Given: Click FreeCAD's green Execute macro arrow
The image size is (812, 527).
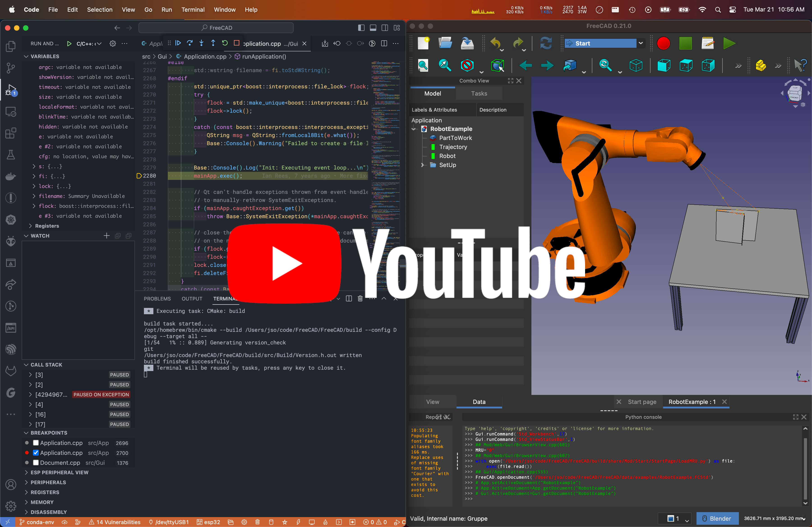Looking at the screenshot, I should 729,43.
